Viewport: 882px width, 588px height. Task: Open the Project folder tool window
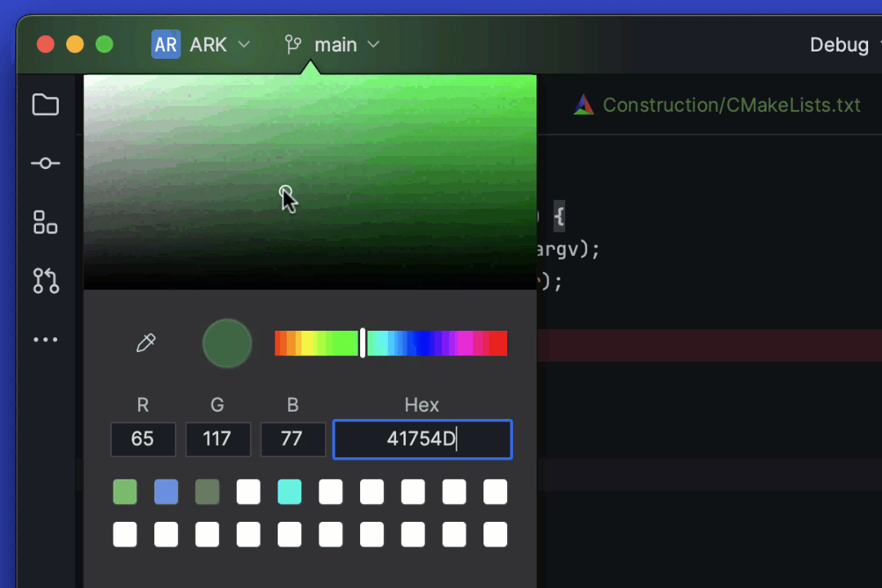pos(45,105)
